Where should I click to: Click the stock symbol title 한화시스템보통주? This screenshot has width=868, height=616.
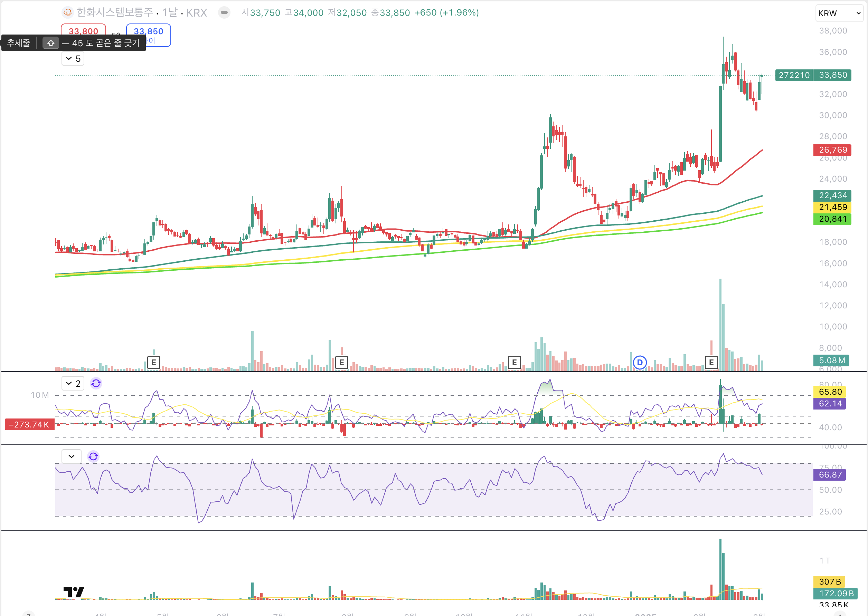point(115,12)
